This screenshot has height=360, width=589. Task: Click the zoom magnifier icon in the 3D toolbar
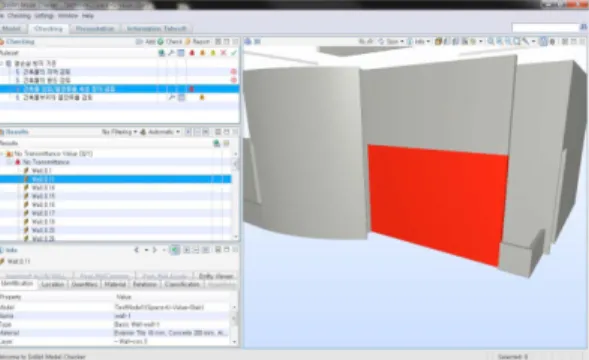(x=491, y=41)
